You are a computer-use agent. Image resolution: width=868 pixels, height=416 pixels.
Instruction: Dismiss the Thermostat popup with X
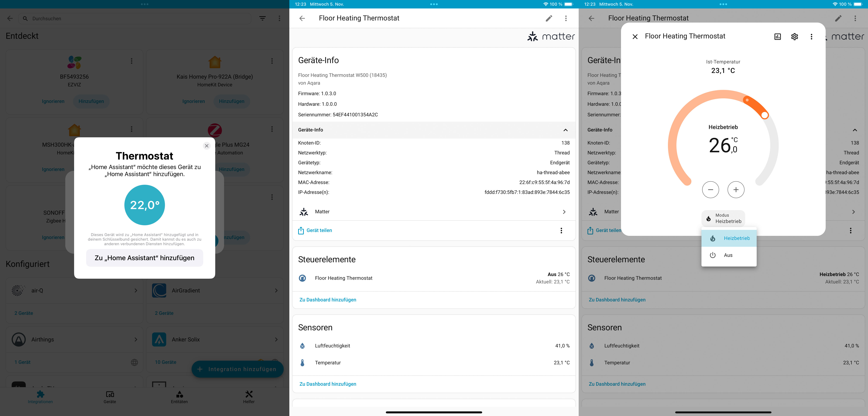207,146
